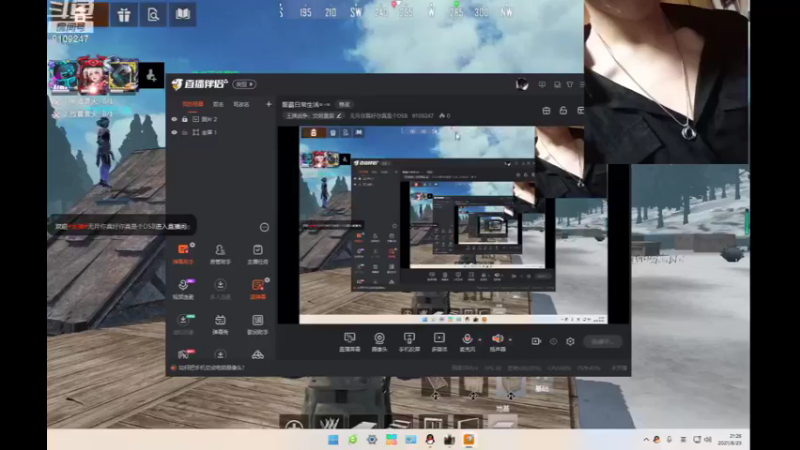The width and height of the screenshot is (800, 450).
Task: Open the orange danmaku assistant tool
Action: 183,254
